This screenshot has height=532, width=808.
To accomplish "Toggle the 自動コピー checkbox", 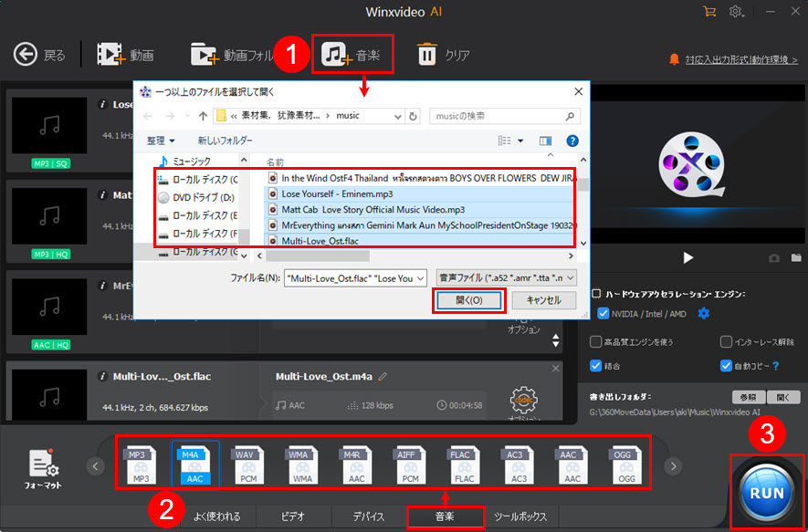I will [x=726, y=366].
